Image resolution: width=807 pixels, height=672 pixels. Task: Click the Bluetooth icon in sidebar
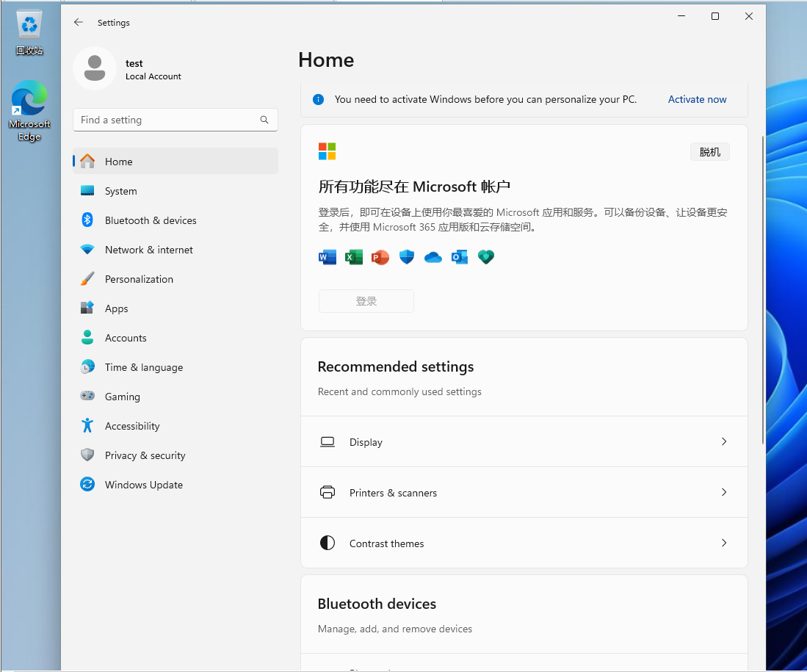pos(87,220)
